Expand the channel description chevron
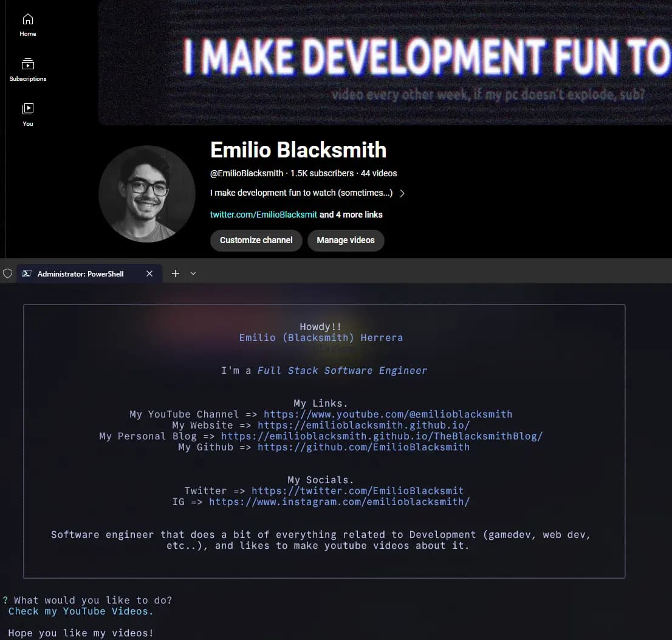The width and height of the screenshot is (672, 640). point(402,193)
